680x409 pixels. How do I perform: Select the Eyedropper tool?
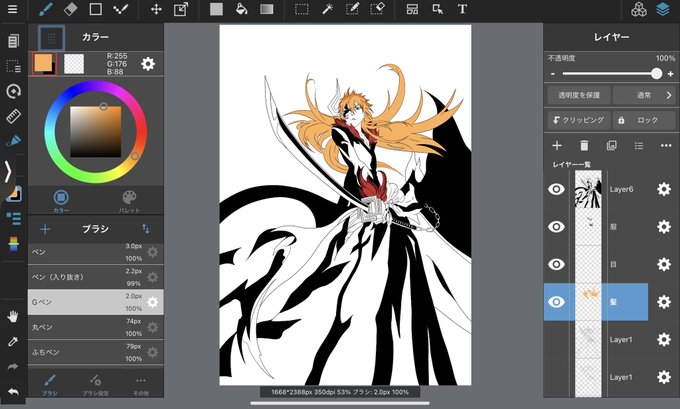point(13,342)
